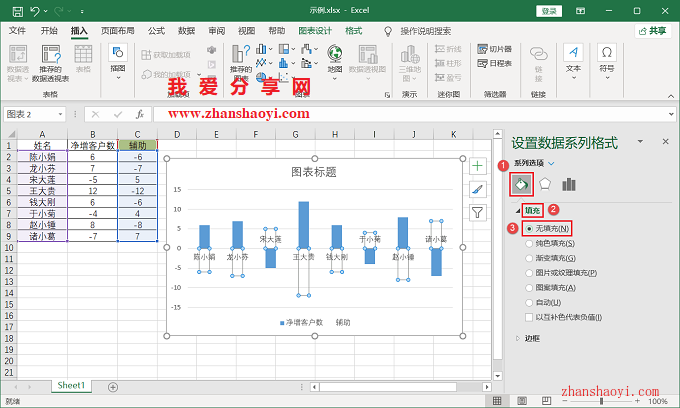The width and height of the screenshot is (680, 408).
Task: Click the Share (共享) button
Action: pyautogui.click(x=653, y=31)
